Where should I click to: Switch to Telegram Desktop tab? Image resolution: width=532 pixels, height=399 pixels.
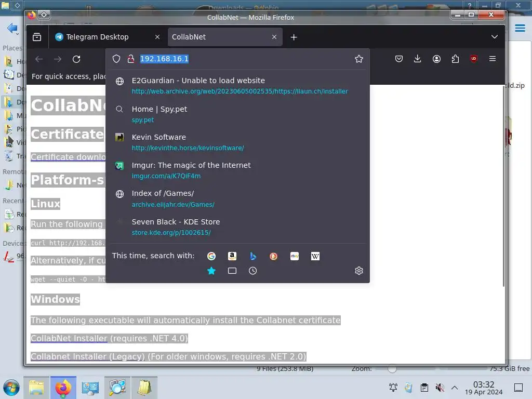coord(108,37)
